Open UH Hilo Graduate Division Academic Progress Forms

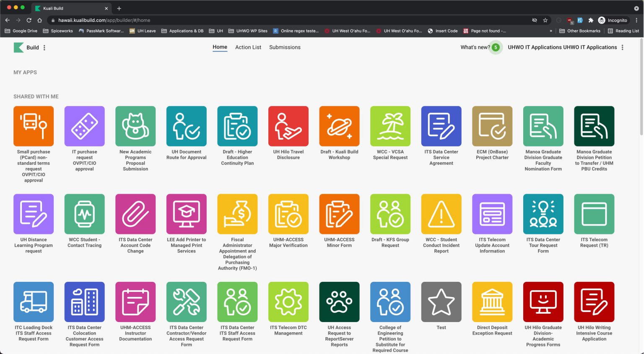pos(543,302)
